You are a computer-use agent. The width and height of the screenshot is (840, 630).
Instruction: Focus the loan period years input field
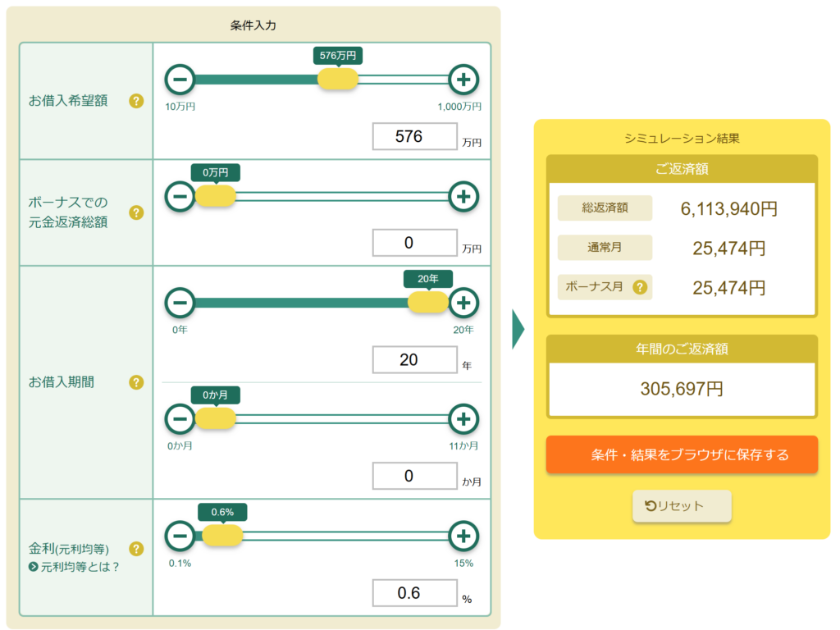point(414,359)
